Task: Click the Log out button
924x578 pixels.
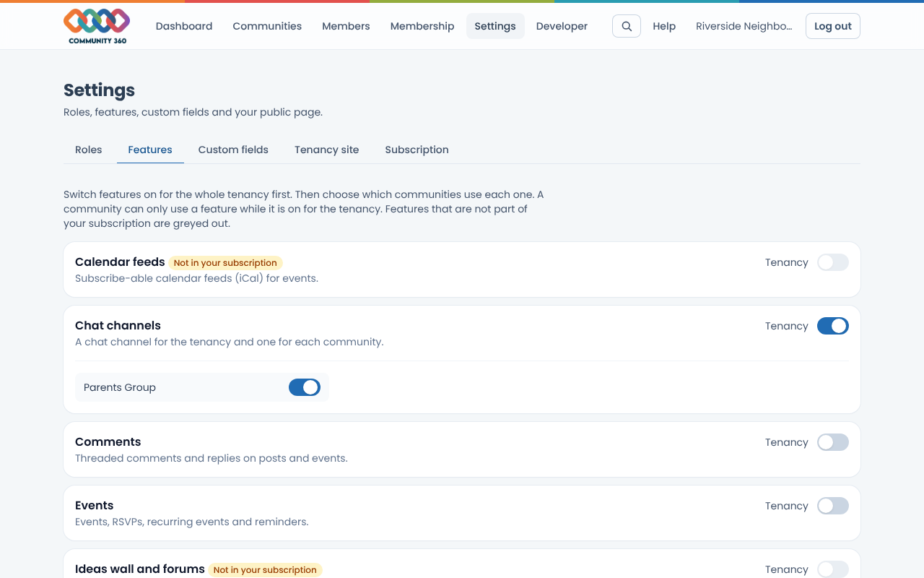Action: pyautogui.click(x=833, y=26)
